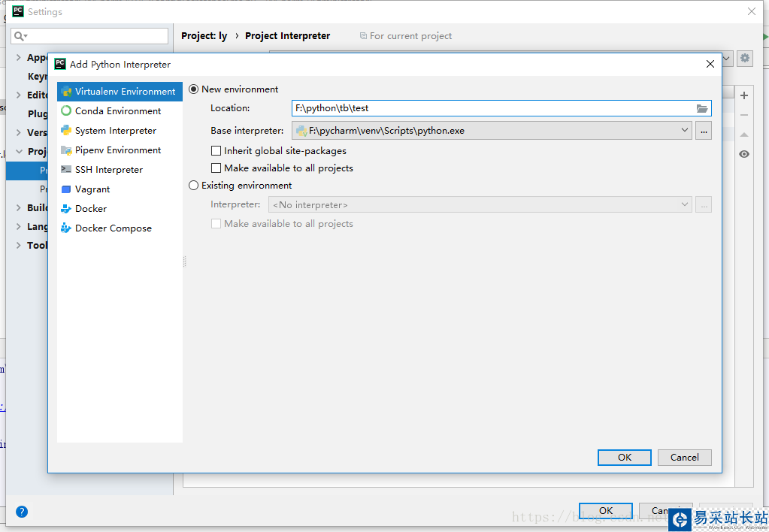Check Make available to all projects under New environment
The width and height of the screenshot is (769, 532).
[x=216, y=168]
